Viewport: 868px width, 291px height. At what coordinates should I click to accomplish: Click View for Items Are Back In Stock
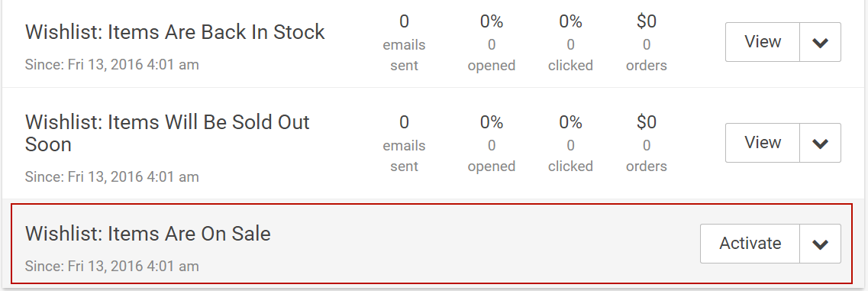click(x=763, y=42)
